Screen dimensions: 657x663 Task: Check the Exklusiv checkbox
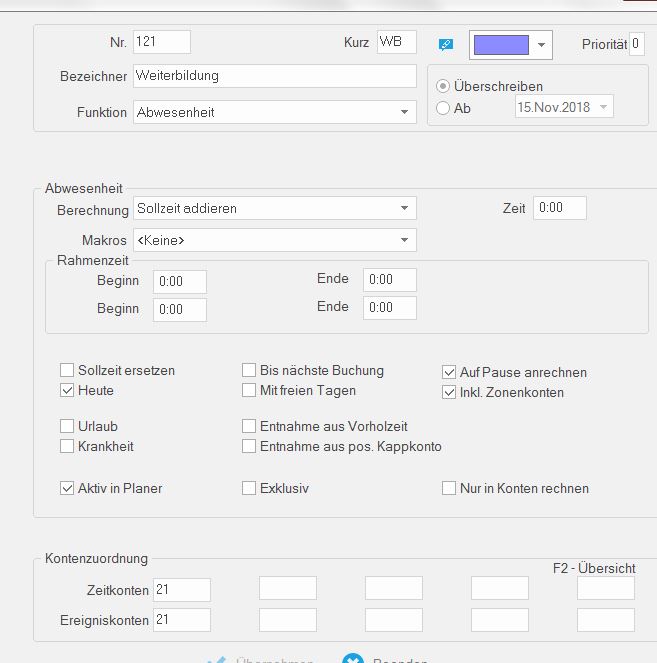[x=250, y=489]
